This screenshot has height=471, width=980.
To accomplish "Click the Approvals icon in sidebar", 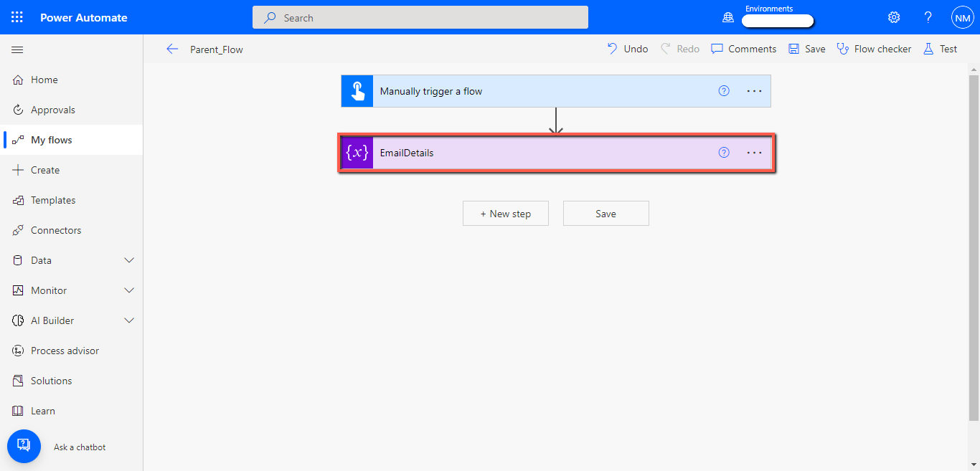I will click(19, 110).
